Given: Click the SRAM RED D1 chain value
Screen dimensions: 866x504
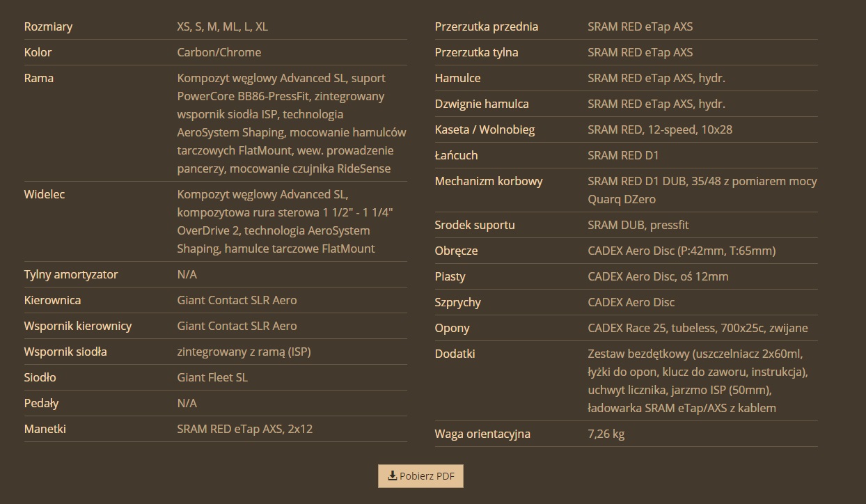Looking at the screenshot, I should [623, 155].
